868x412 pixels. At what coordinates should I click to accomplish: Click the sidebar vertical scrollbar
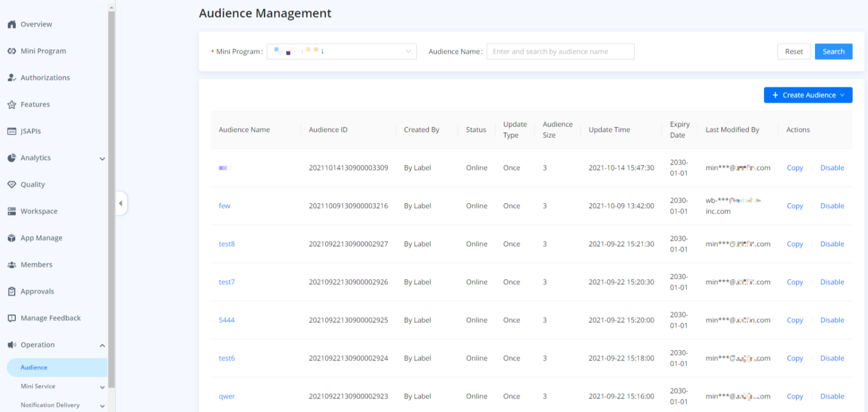coord(111,199)
